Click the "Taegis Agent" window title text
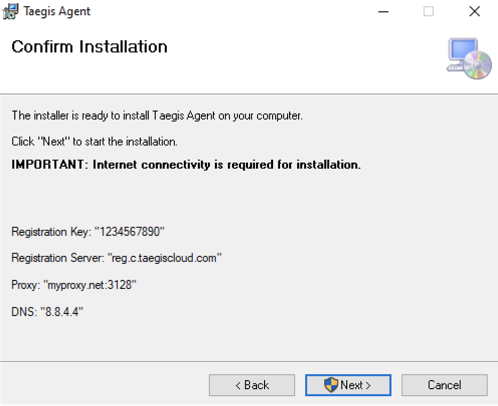Image resolution: width=498 pixels, height=406 pixels. click(x=57, y=11)
